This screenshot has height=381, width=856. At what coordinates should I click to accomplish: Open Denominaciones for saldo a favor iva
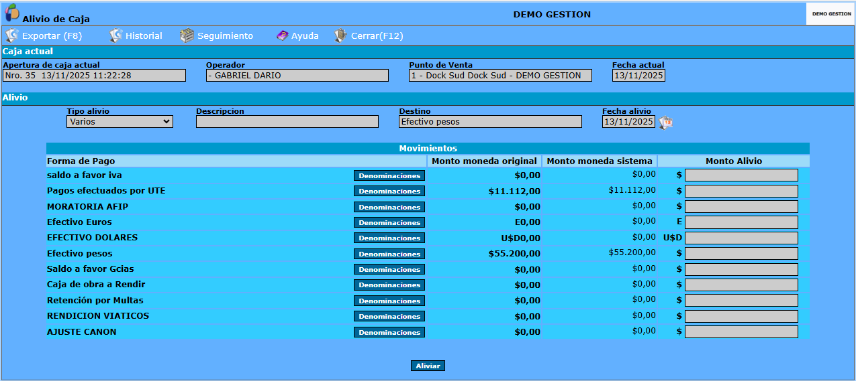pyautogui.click(x=389, y=176)
